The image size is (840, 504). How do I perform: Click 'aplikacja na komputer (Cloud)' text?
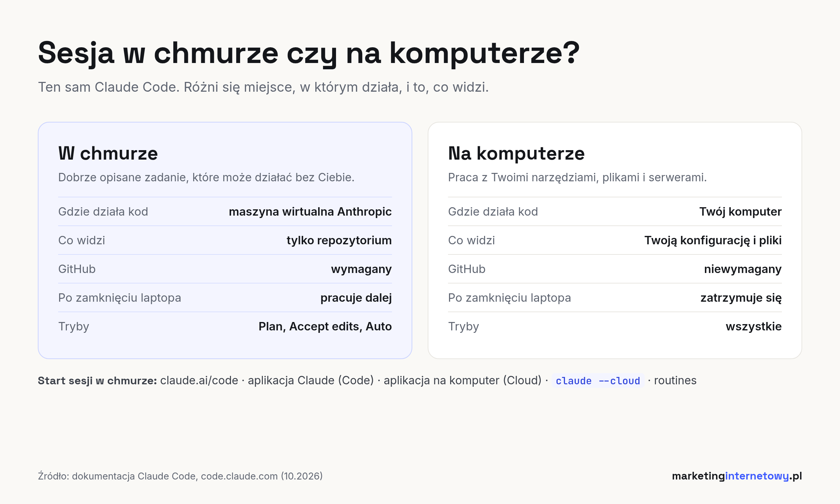(x=463, y=381)
